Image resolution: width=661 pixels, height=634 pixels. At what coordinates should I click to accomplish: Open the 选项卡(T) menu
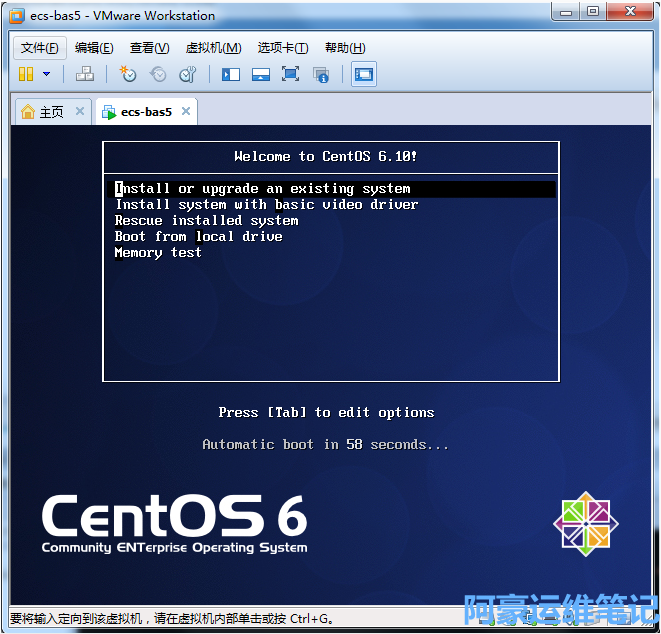click(283, 48)
